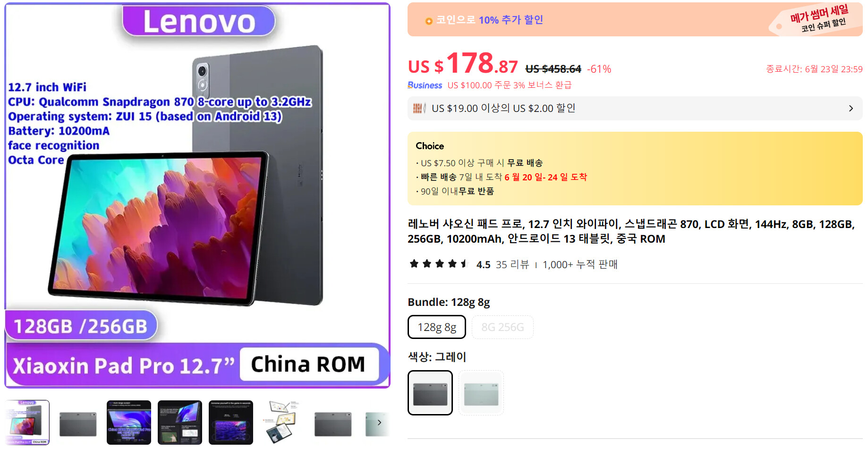Open the 35 reviews link
Image resolution: width=868 pixels, height=457 pixels.
pos(512,264)
